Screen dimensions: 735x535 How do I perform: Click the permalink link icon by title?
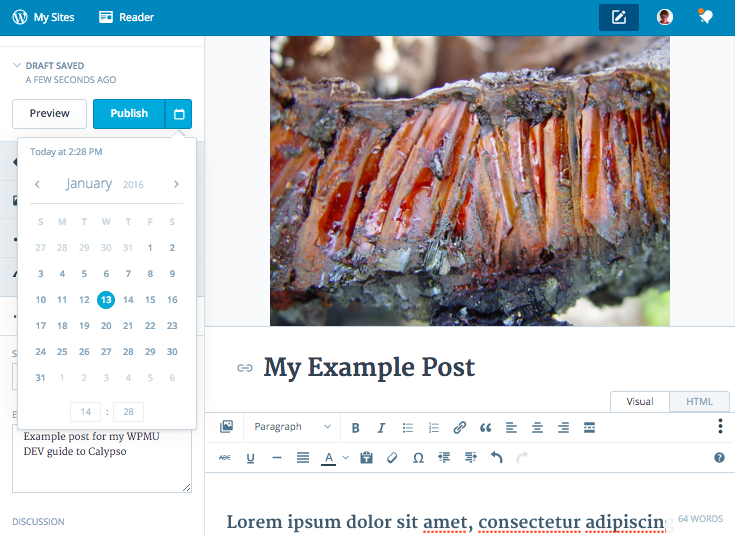pyautogui.click(x=245, y=368)
